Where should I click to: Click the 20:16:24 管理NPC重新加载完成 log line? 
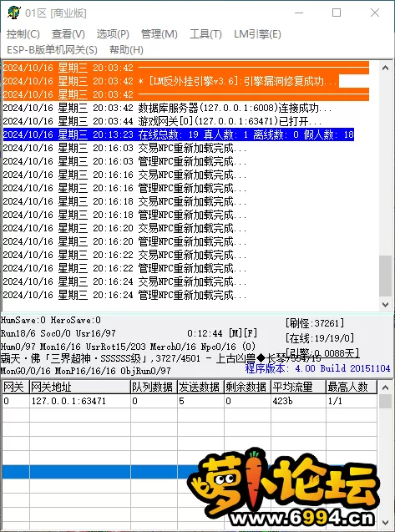(124, 295)
